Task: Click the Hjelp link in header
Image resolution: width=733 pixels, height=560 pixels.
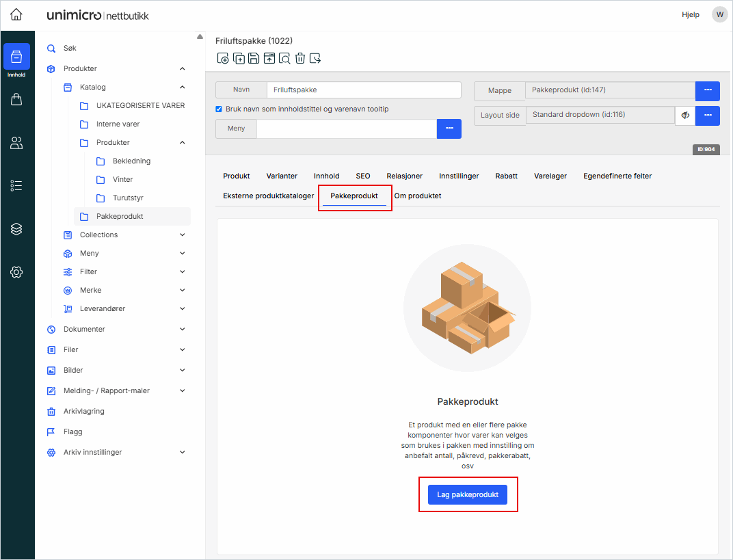Action: [691, 14]
